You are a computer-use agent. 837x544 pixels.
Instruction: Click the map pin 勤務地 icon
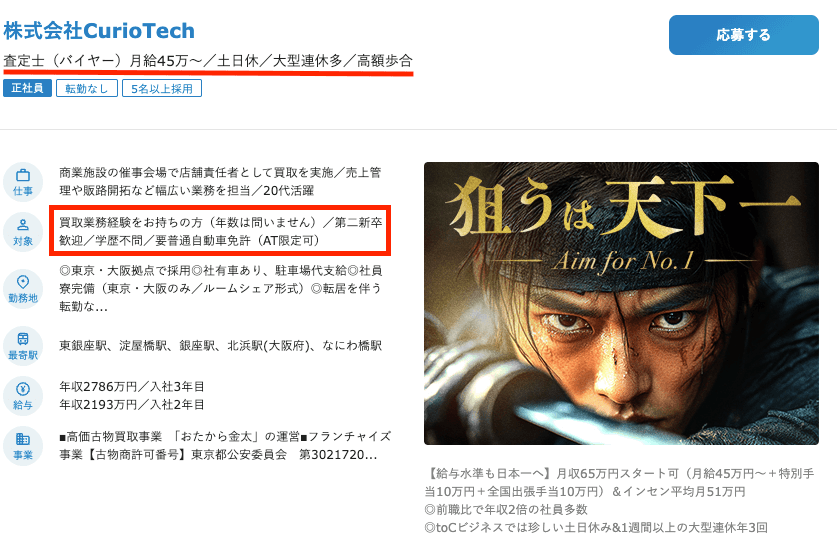pos(23,289)
